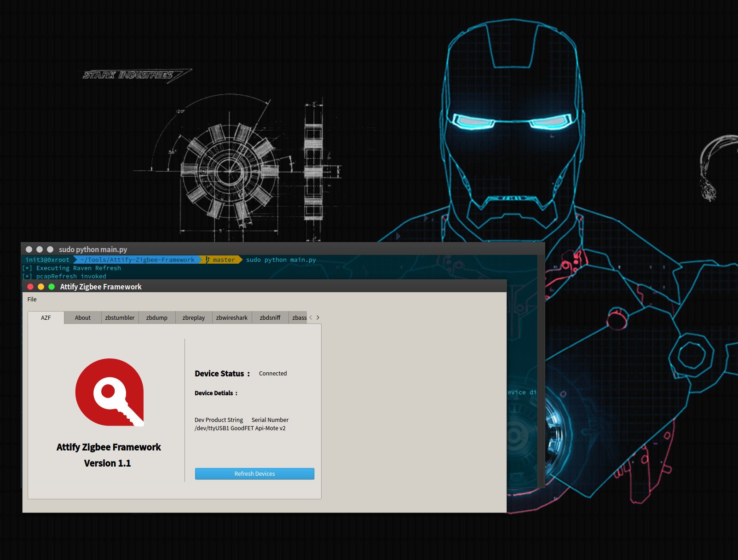Close the Attify Zigbee Framework window

(30, 287)
